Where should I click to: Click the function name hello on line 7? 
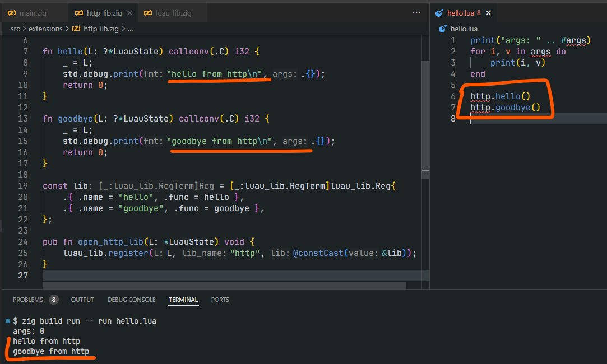70,52
